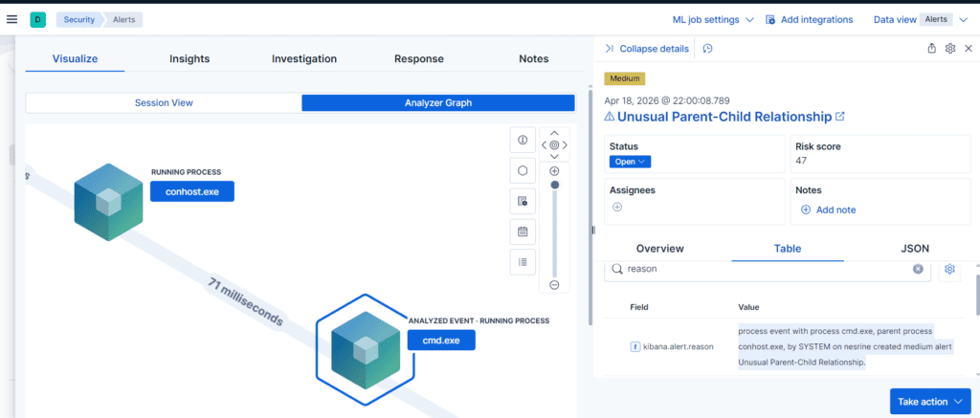The image size is (980, 418).
Task: Pan the graph left
Action: 544,145
